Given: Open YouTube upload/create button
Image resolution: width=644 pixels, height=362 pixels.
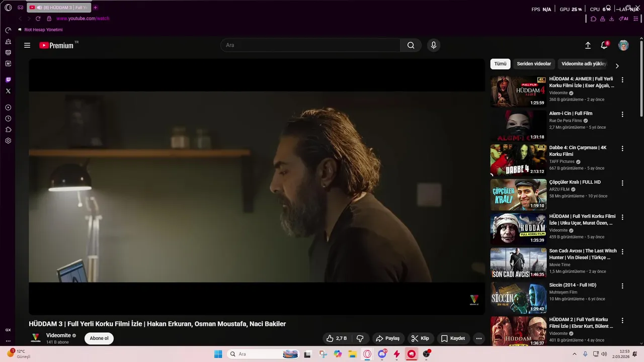Looking at the screenshot, I should pos(588,45).
